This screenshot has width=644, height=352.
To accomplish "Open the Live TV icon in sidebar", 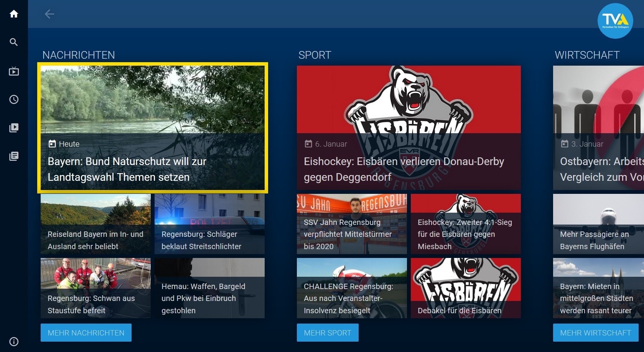I will (14, 71).
